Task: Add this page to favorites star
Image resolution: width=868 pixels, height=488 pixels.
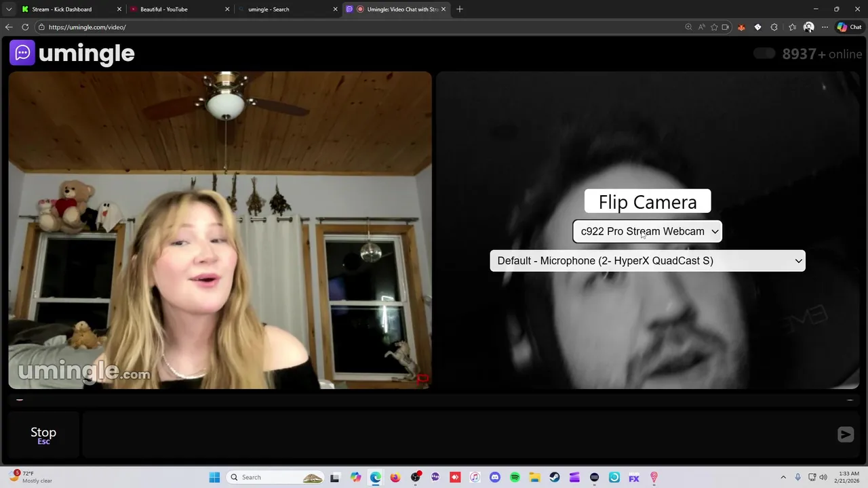Action: (x=713, y=27)
